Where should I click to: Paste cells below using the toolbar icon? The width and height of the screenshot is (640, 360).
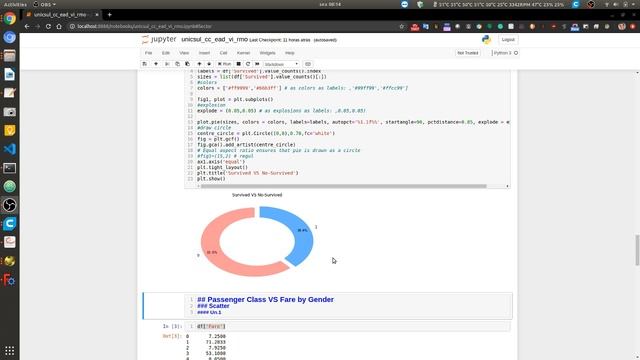[187, 64]
